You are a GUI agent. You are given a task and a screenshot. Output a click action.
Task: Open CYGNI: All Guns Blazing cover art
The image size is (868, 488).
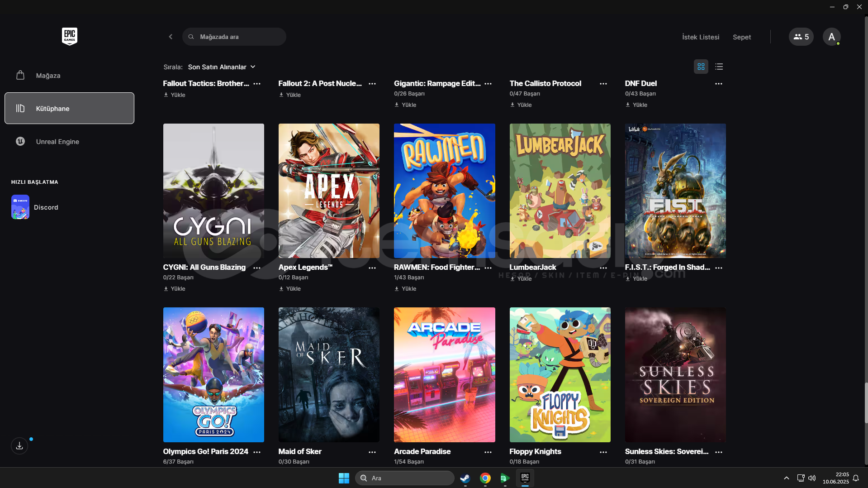213,191
